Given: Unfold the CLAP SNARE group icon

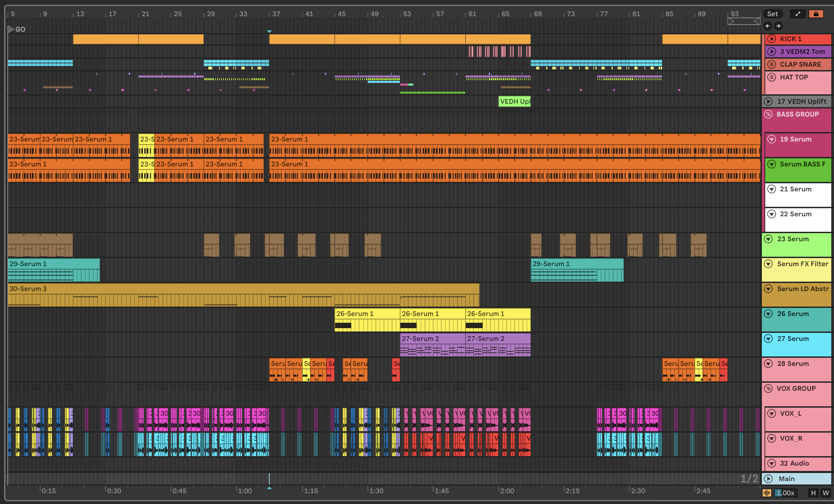Looking at the screenshot, I should tap(772, 64).
